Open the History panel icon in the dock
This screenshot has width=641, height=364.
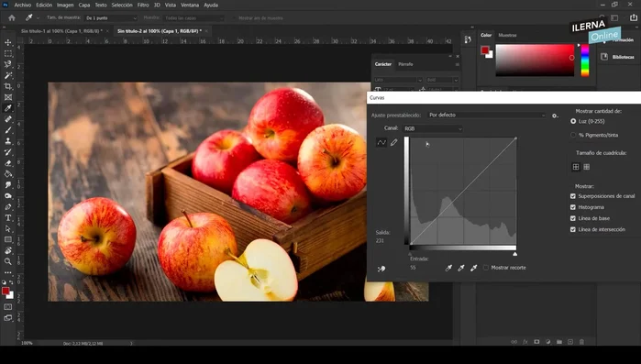coord(468,39)
